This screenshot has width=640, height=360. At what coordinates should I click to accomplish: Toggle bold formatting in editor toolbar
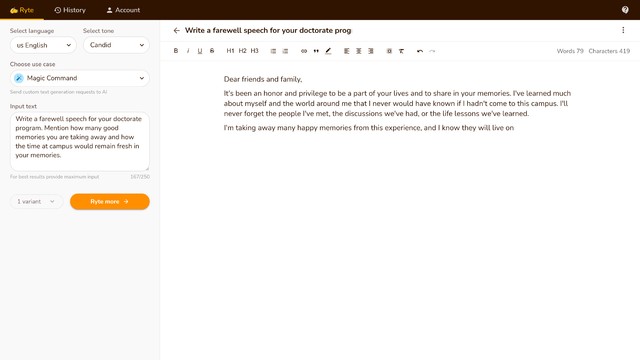(176, 51)
